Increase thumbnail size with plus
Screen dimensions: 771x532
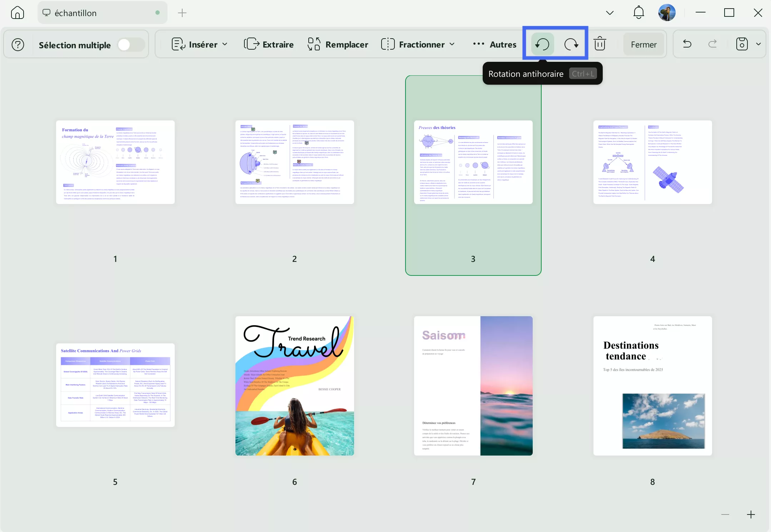click(751, 514)
